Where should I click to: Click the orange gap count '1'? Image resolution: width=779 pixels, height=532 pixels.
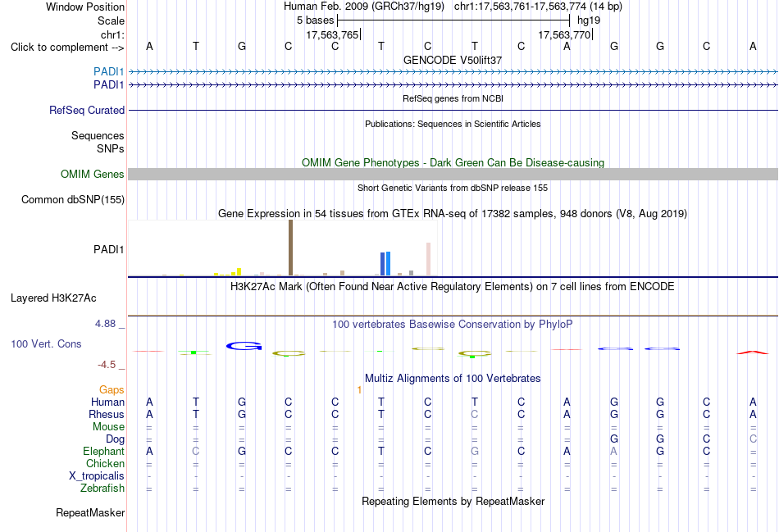359,390
